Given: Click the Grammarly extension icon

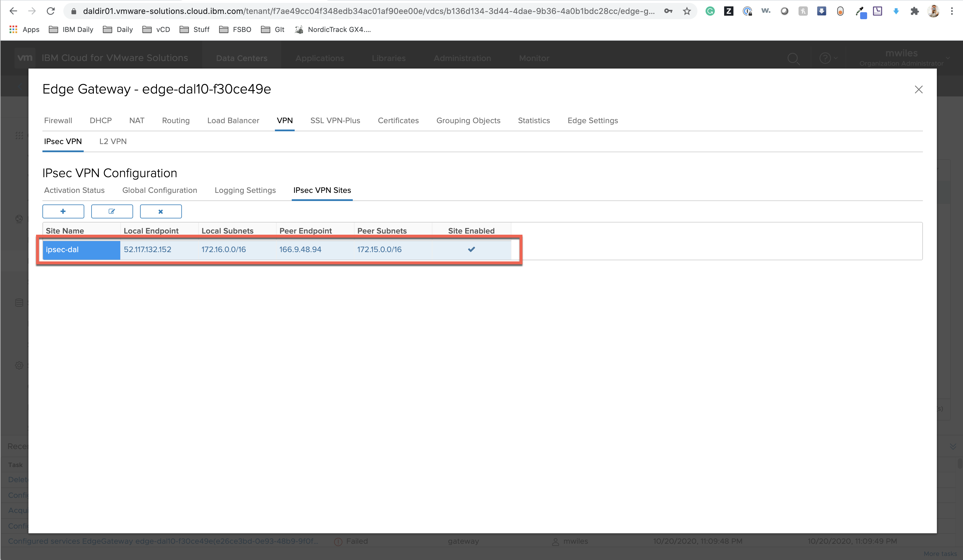Looking at the screenshot, I should [710, 11].
